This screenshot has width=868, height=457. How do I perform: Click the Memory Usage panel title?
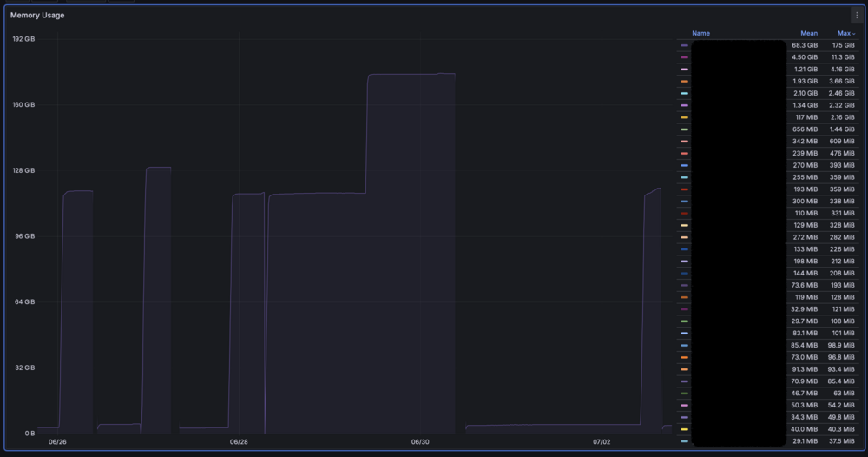[37, 16]
